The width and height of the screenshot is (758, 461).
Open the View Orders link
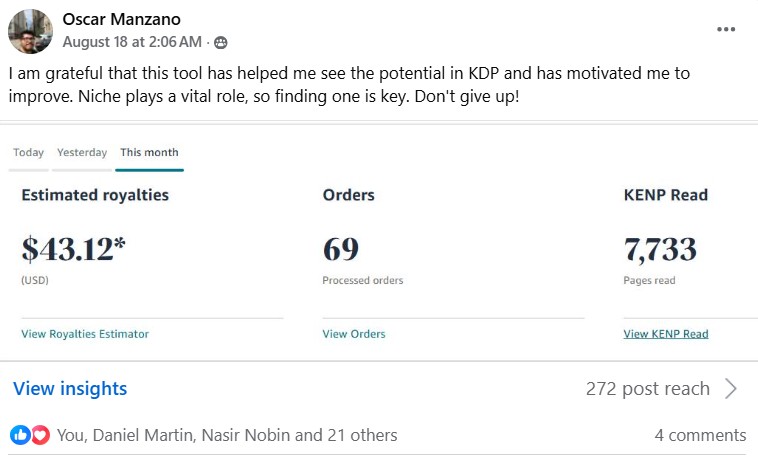click(x=353, y=334)
